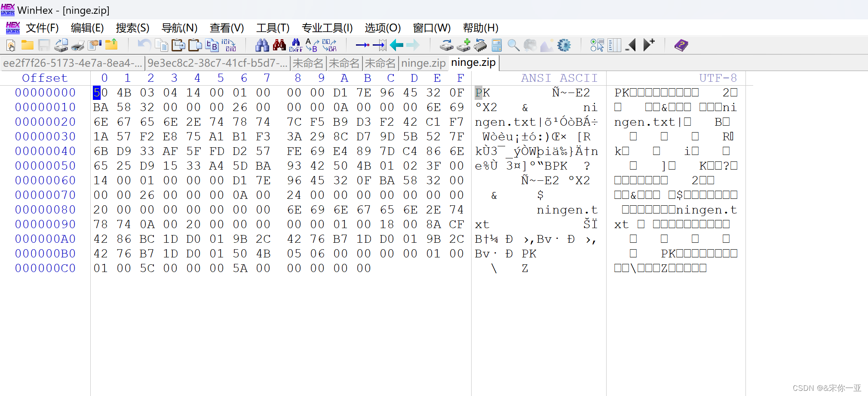Click the Open Disk drive icon

click(446, 45)
